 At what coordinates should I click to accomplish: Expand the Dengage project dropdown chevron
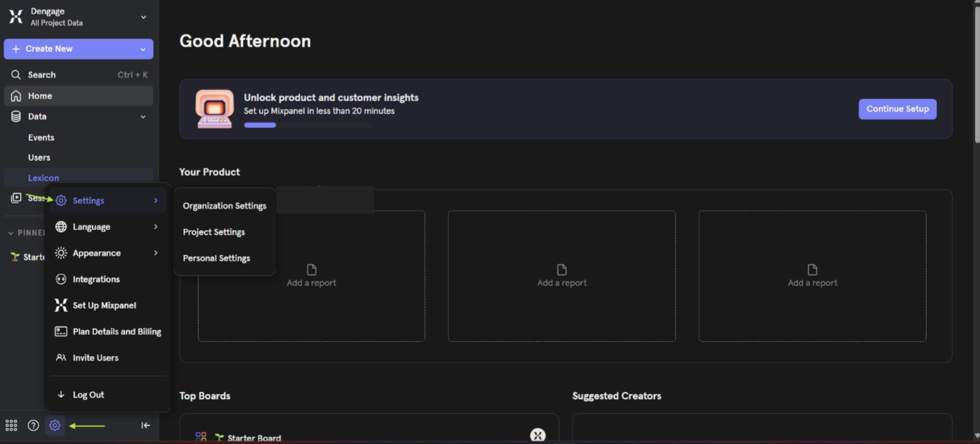pos(143,17)
